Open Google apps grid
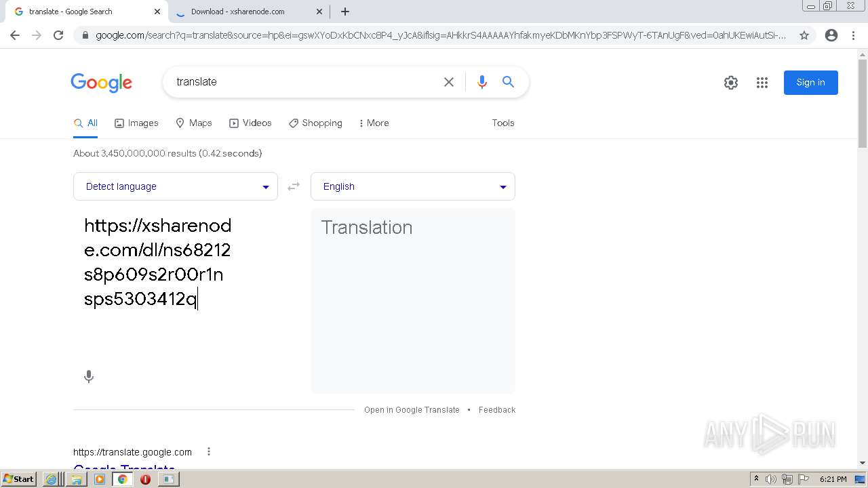The width and height of the screenshot is (868, 488). (762, 83)
